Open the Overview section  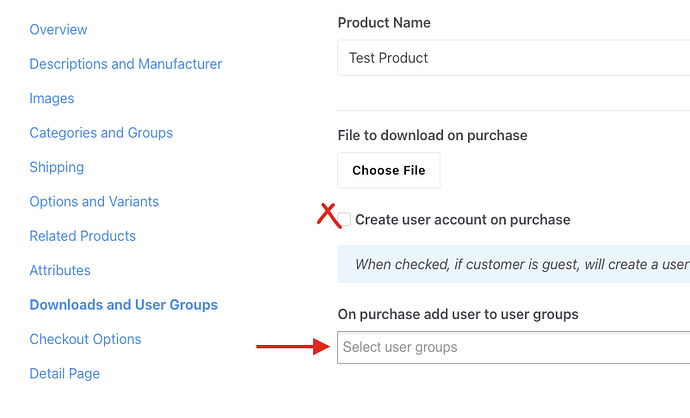pyautogui.click(x=58, y=30)
